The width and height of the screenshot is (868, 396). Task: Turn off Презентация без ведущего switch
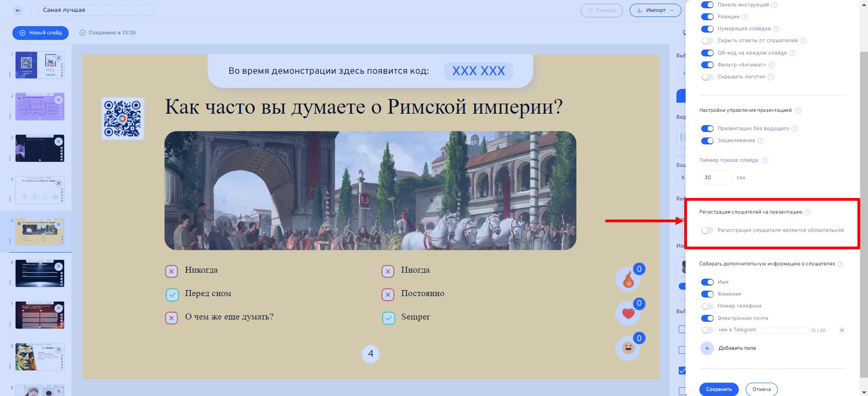pos(708,129)
